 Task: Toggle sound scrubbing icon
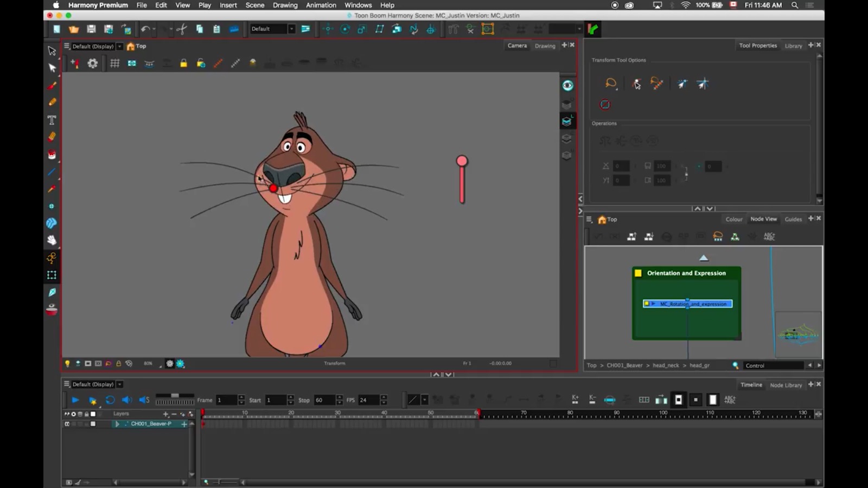pyautogui.click(x=144, y=400)
